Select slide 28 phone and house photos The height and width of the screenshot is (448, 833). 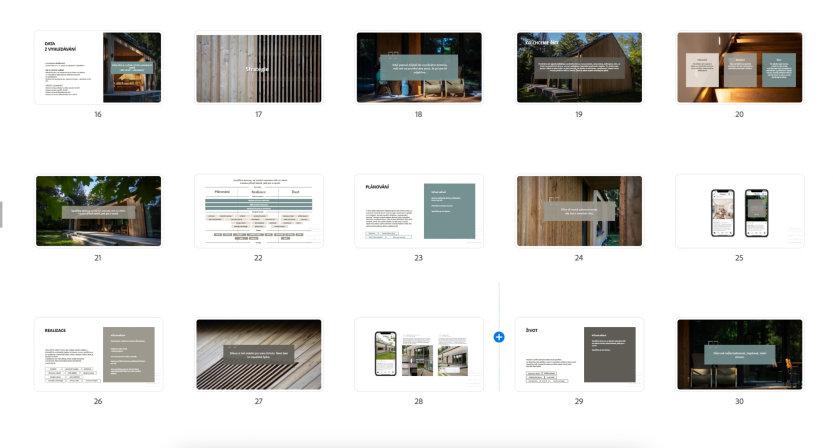(x=419, y=354)
